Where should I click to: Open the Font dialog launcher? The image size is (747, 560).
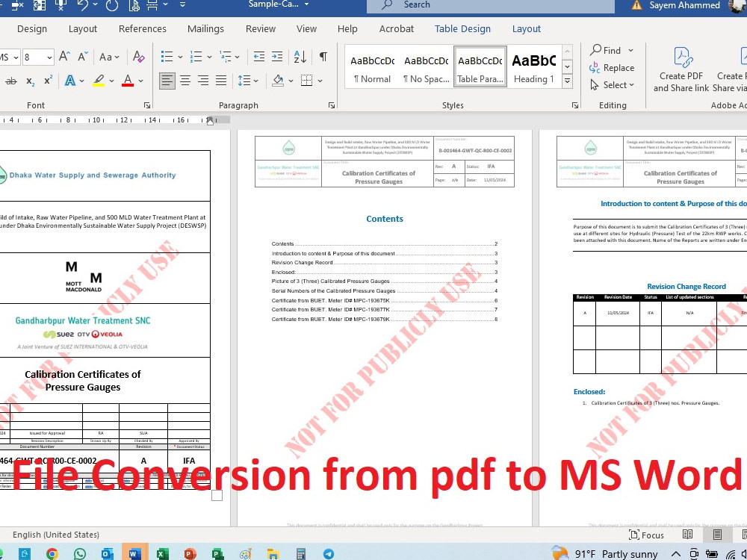click(146, 105)
